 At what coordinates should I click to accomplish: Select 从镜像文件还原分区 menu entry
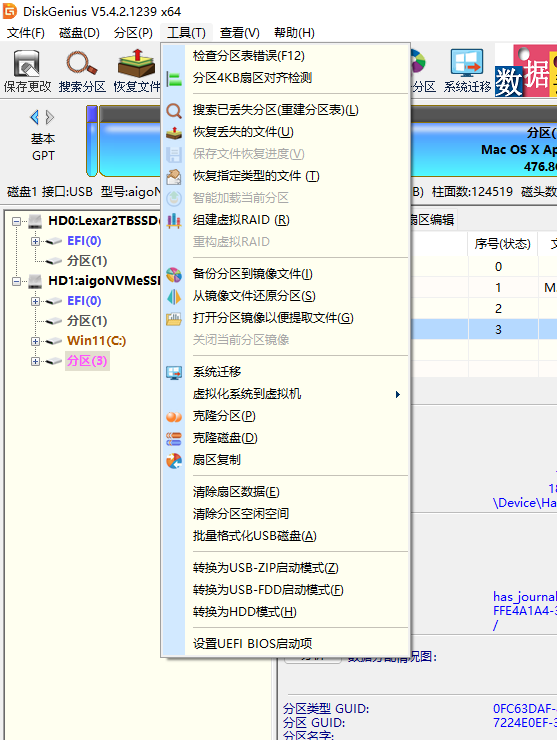pyautogui.click(x=285, y=296)
